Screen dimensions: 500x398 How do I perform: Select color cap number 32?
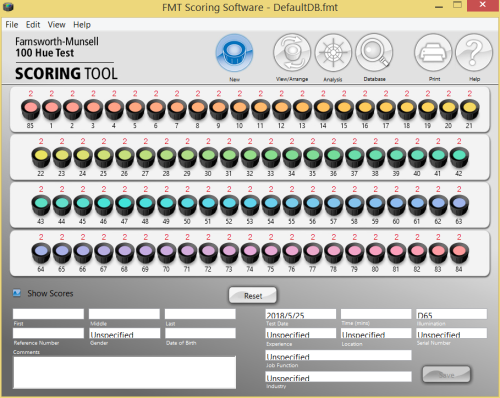coord(250,157)
